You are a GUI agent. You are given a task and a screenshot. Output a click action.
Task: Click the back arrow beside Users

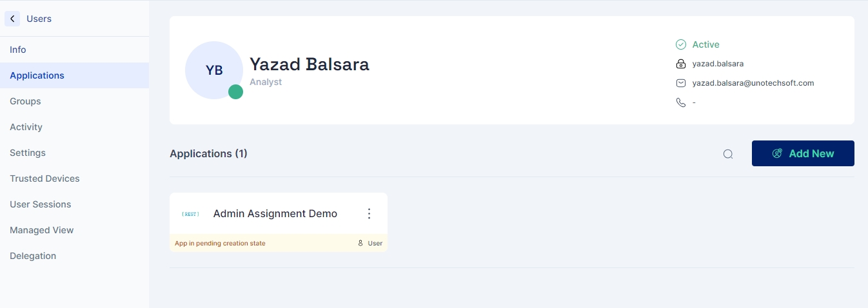coord(12,19)
